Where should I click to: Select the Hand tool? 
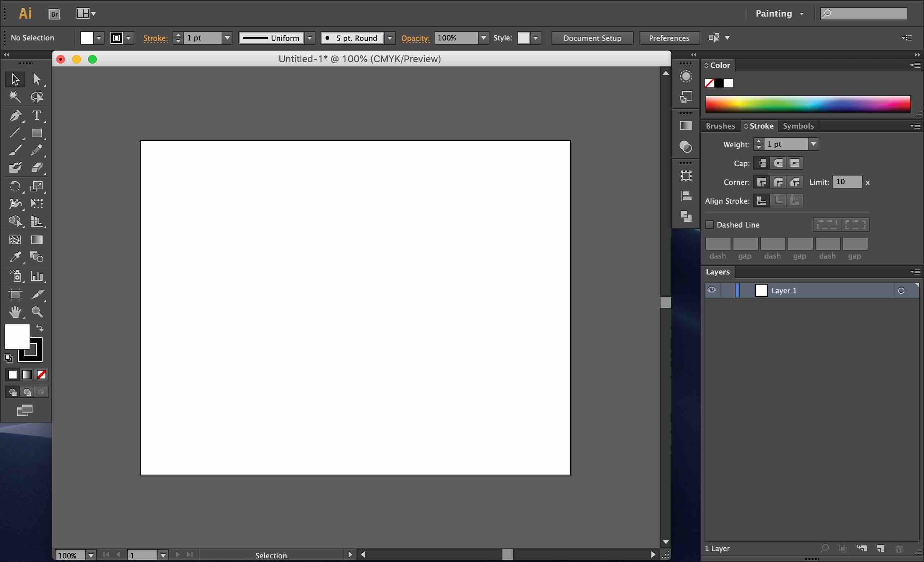tap(15, 312)
